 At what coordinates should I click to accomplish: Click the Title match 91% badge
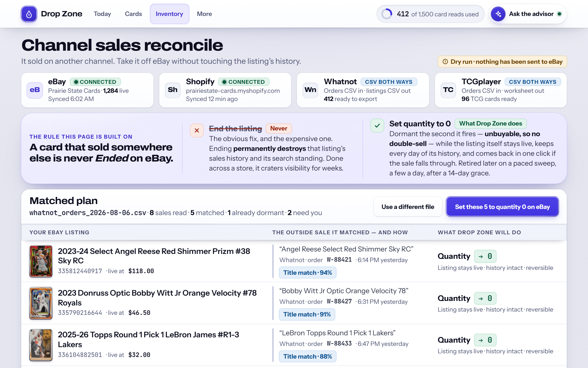(307, 314)
